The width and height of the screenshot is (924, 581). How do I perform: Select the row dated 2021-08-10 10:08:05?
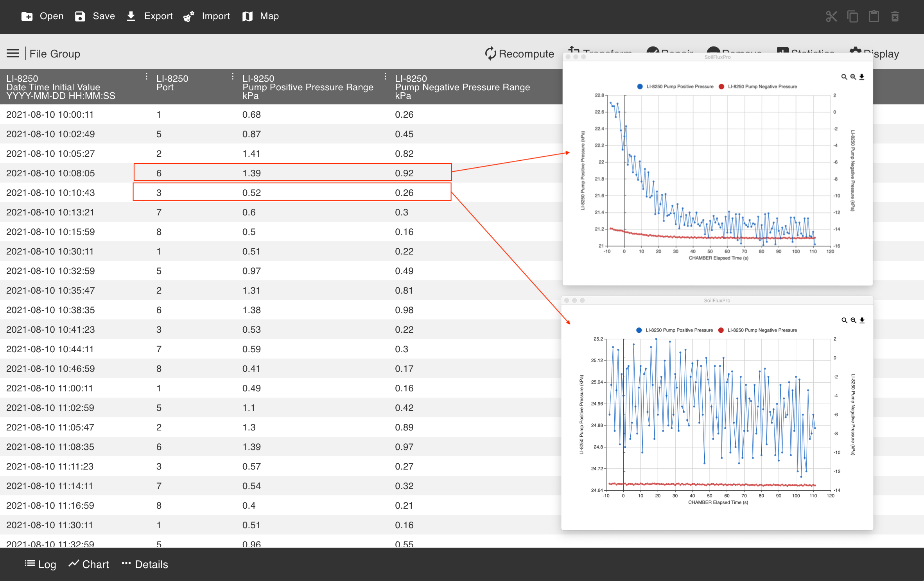pyautogui.click(x=281, y=173)
